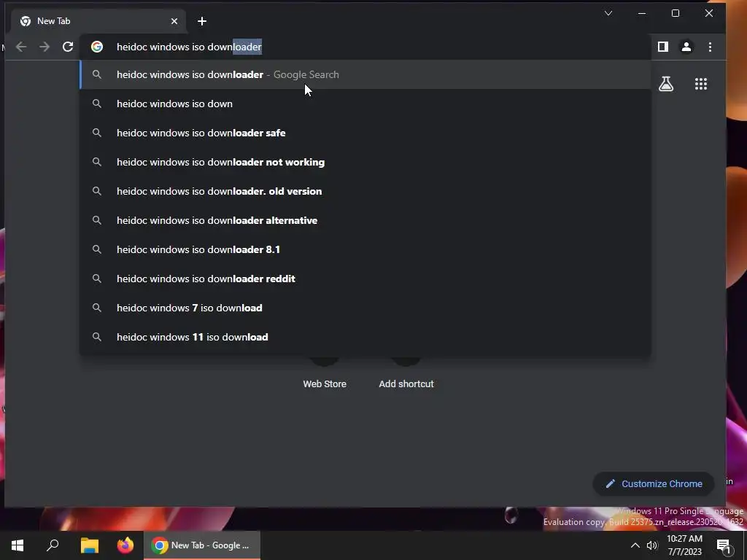Open the tab search chevron
Screen dimensions: 747x560
point(608,13)
